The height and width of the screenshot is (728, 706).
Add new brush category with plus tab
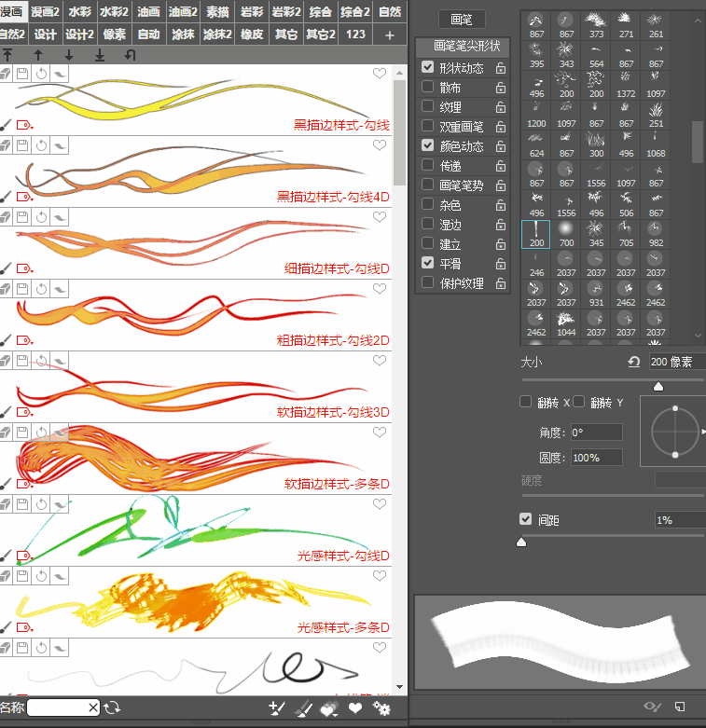pos(390,34)
